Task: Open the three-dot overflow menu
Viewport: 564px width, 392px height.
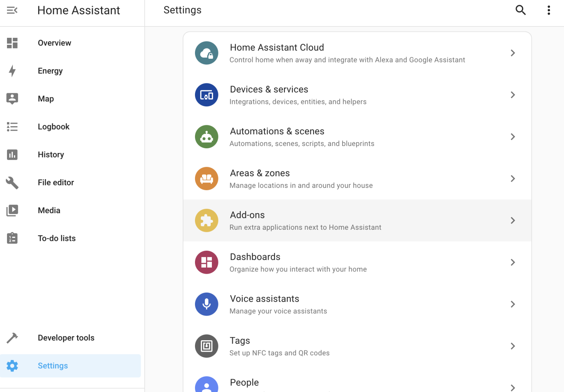Action: (x=549, y=10)
